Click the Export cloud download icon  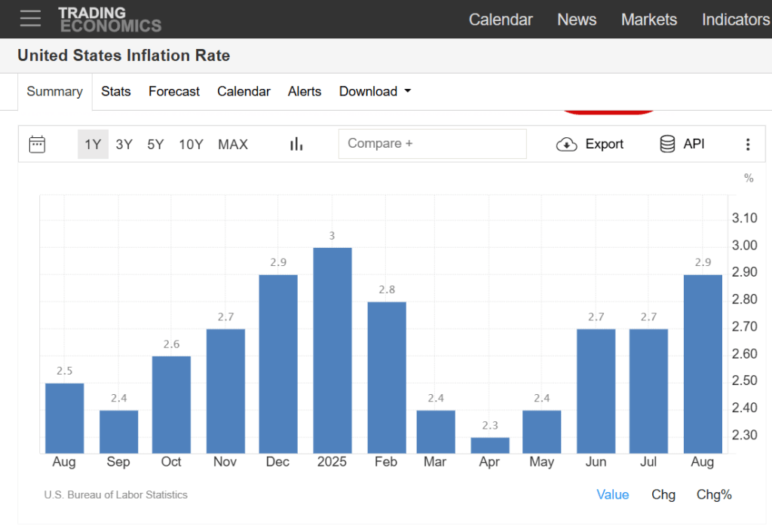566,144
